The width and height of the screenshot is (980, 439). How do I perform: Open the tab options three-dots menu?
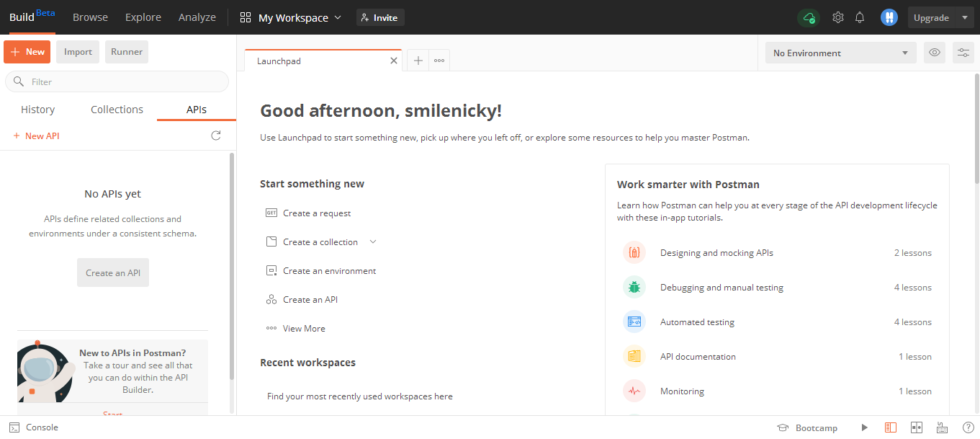coord(439,61)
